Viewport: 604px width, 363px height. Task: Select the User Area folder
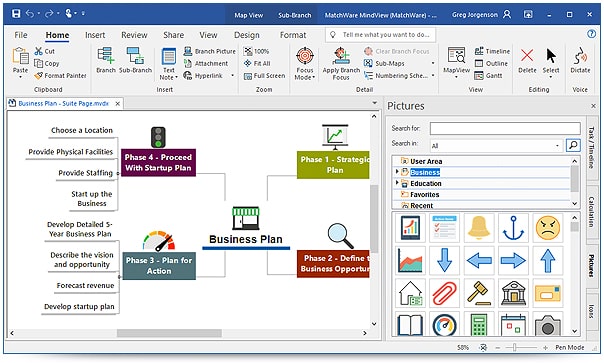pos(426,161)
